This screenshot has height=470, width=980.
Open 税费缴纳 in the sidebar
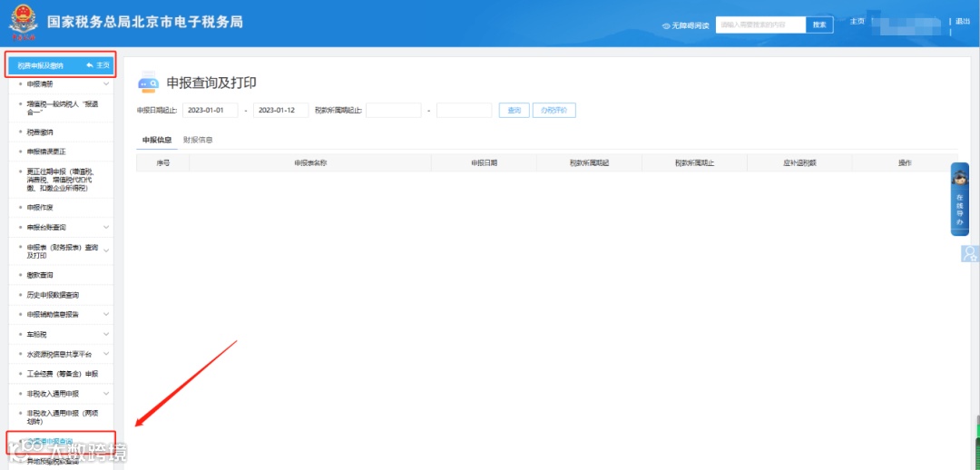(40, 132)
